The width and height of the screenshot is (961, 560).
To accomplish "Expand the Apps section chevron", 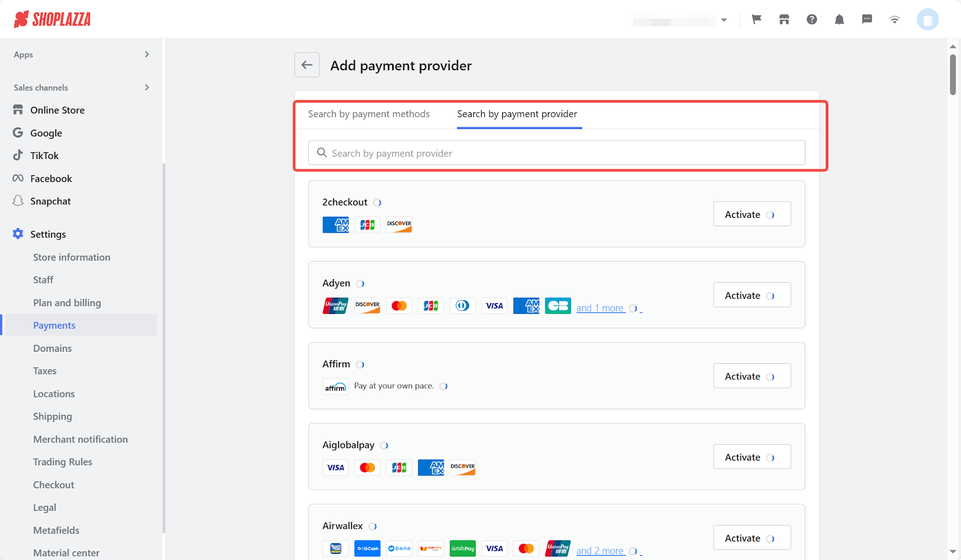I will coord(147,55).
